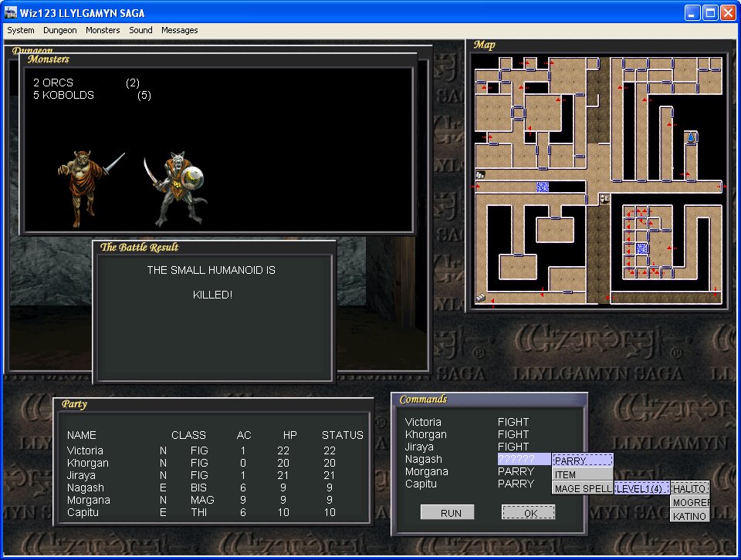
Task: Cast the HALITO spell
Action: (690, 488)
